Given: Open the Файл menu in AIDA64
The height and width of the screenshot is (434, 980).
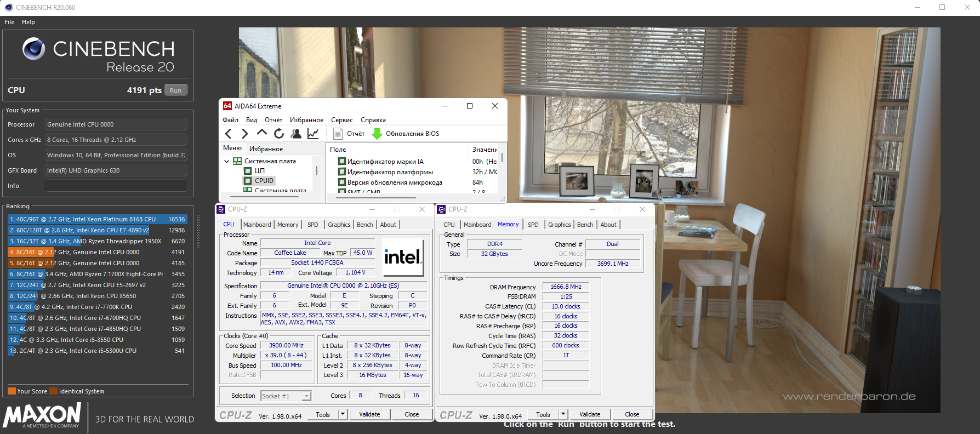Looking at the screenshot, I should pos(230,120).
